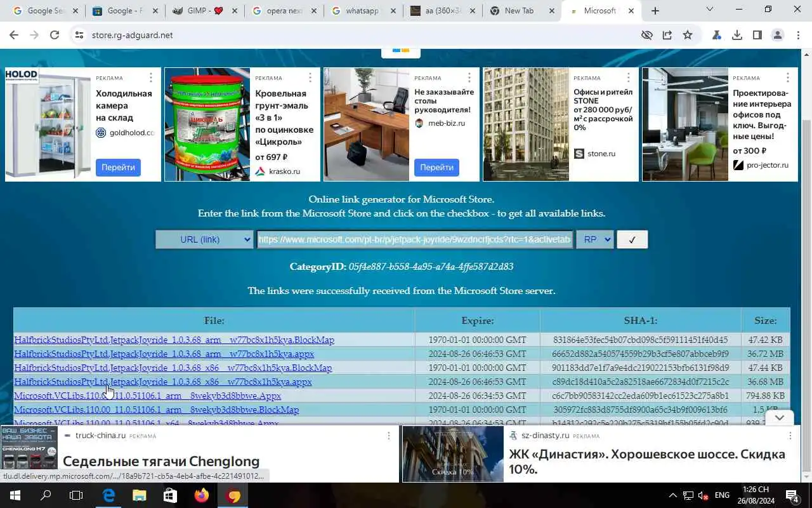This screenshot has width=812, height=508.
Task: Open File Explorer from the taskbar
Action: click(x=140, y=495)
